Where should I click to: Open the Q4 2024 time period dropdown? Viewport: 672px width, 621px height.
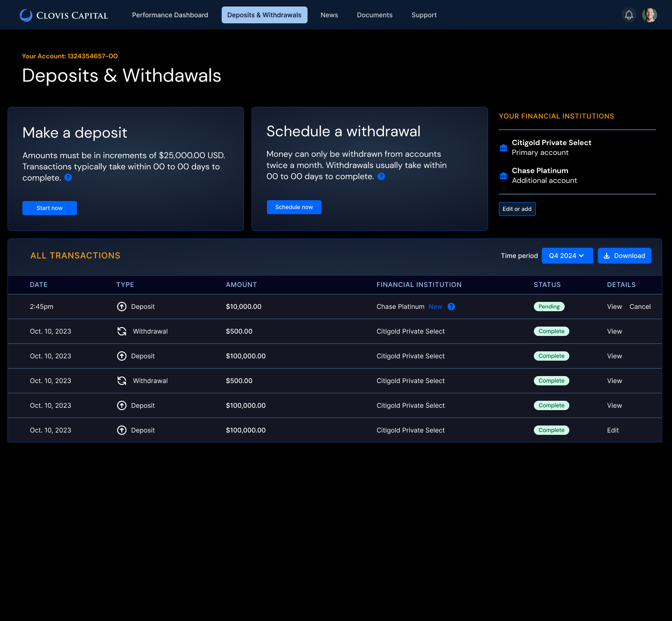[567, 256]
